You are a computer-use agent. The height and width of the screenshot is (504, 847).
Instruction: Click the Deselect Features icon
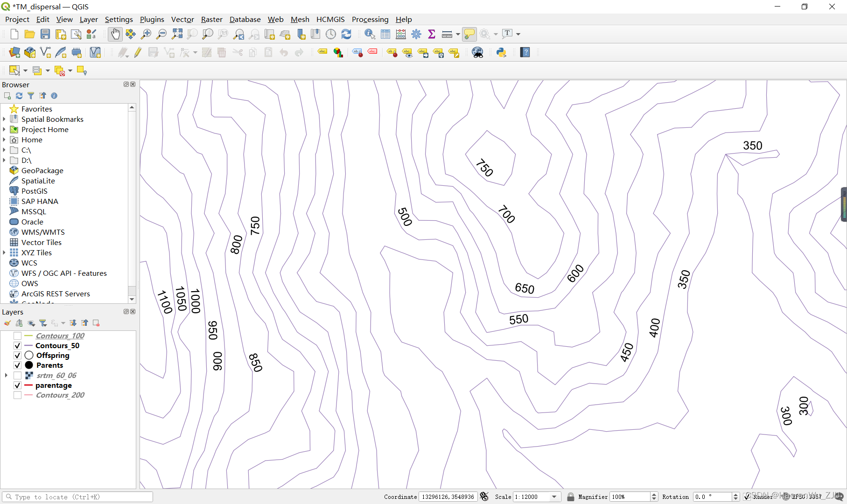[x=60, y=70]
